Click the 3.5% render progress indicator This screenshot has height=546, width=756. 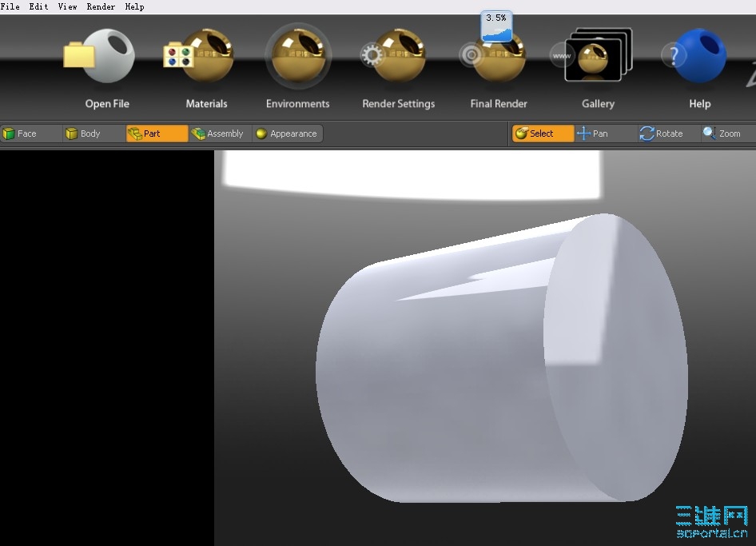pyautogui.click(x=496, y=26)
